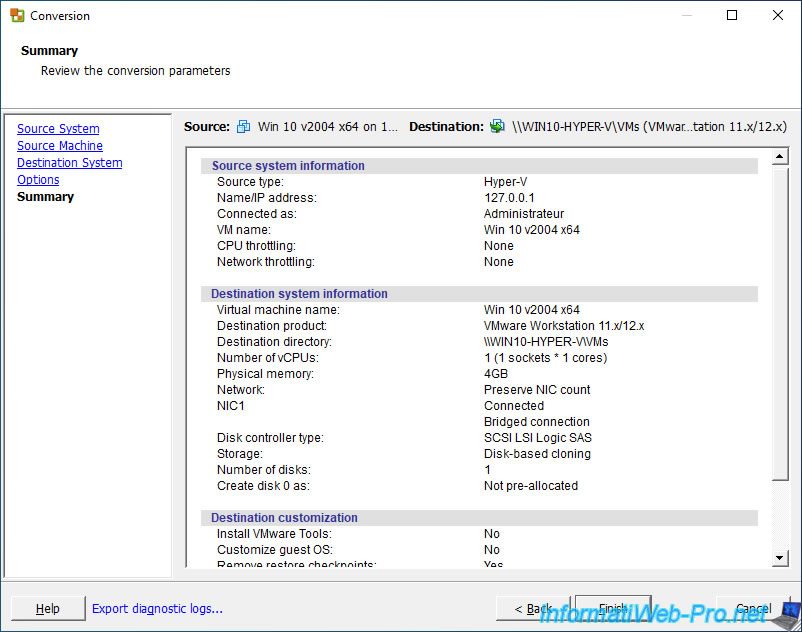Image resolution: width=802 pixels, height=632 pixels.
Task: Cancel the conversion wizard
Action: [x=753, y=608]
